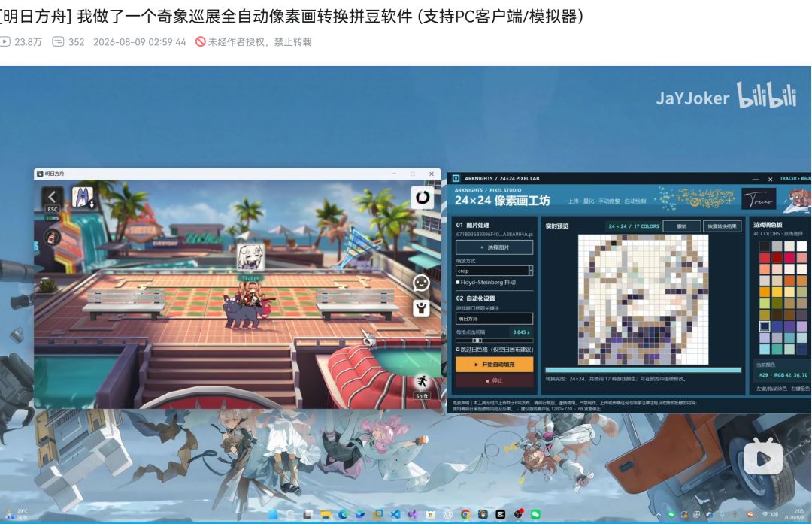Open File Explorer from the taskbar
Screen dimensions: 812x524
click(326, 514)
